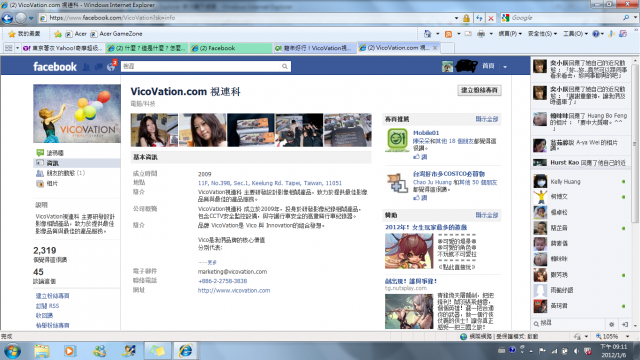640x360 pixels.
Task: Click the green Mobile01 page logo
Action: pos(397,140)
